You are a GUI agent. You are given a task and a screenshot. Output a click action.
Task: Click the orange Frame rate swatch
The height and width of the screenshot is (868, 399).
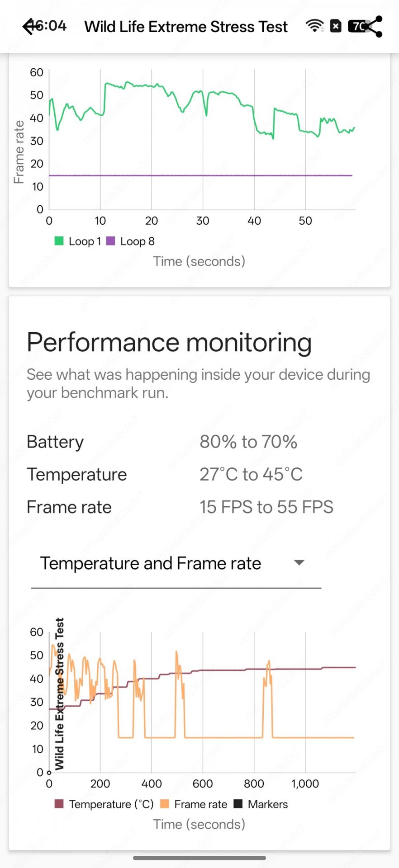pyautogui.click(x=165, y=804)
